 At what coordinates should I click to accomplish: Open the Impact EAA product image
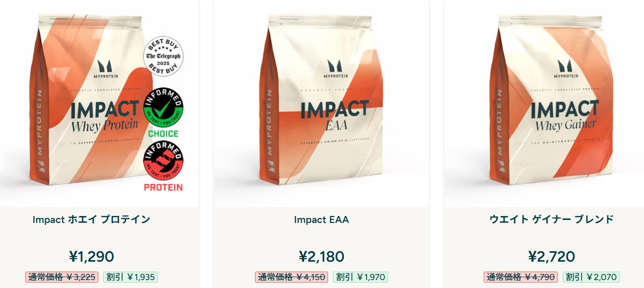pyautogui.click(x=322, y=103)
